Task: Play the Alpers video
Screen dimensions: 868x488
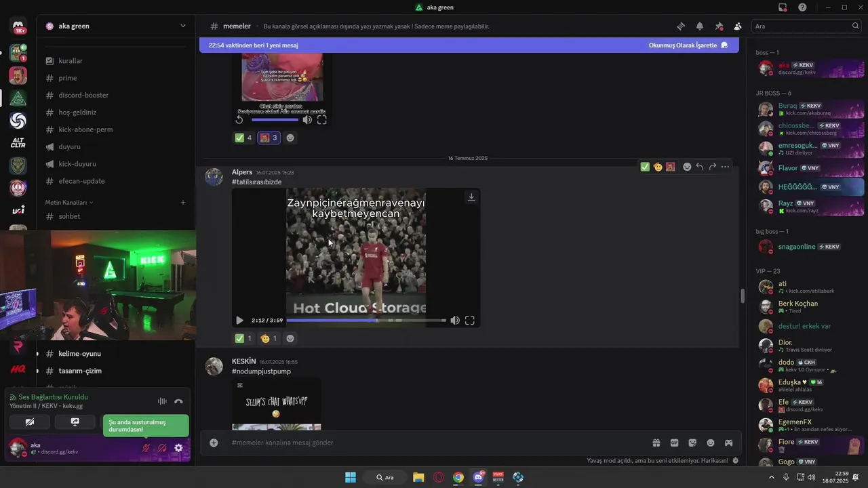Action: pyautogui.click(x=239, y=321)
